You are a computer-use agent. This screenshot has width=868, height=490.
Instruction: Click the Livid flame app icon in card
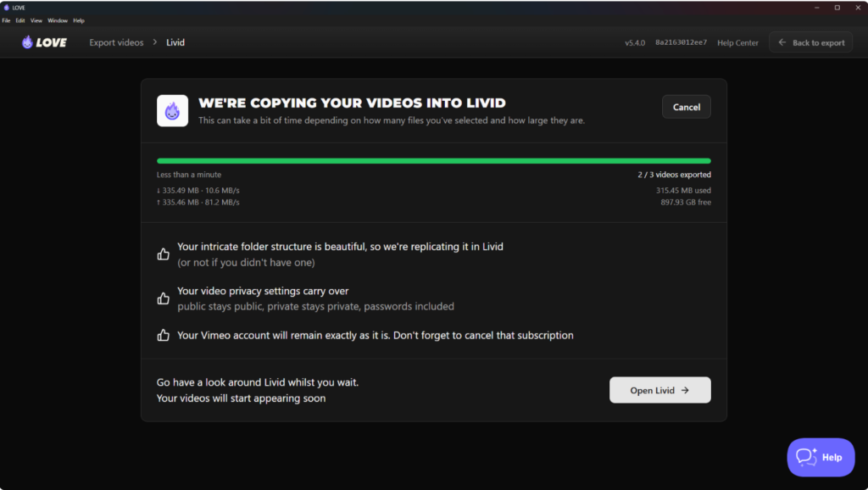[172, 111]
